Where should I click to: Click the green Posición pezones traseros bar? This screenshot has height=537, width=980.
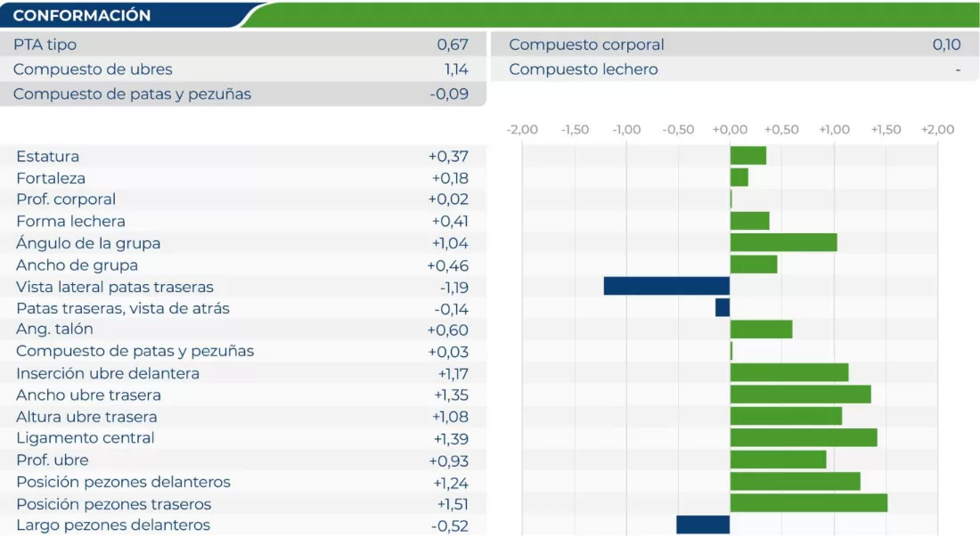coord(808,503)
